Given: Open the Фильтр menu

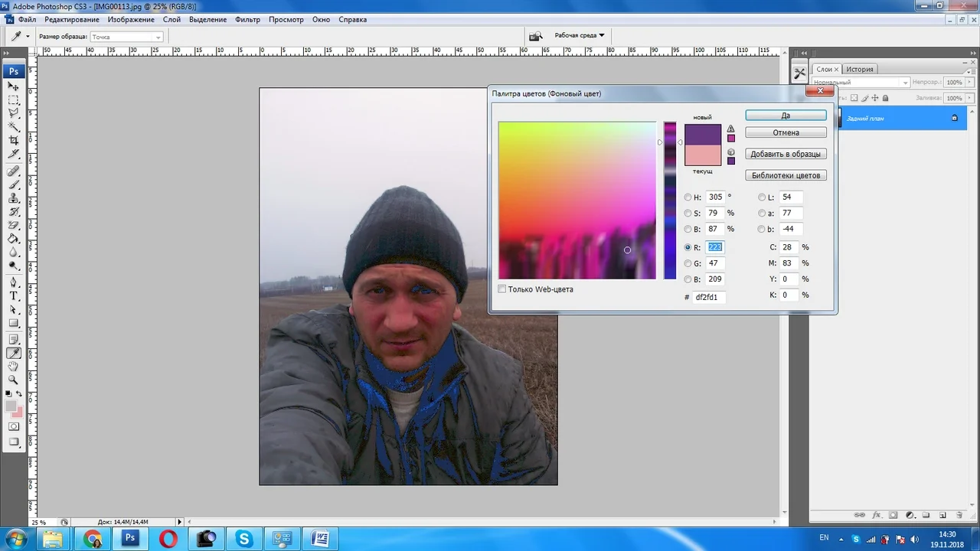Looking at the screenshot, I should 248,19.
